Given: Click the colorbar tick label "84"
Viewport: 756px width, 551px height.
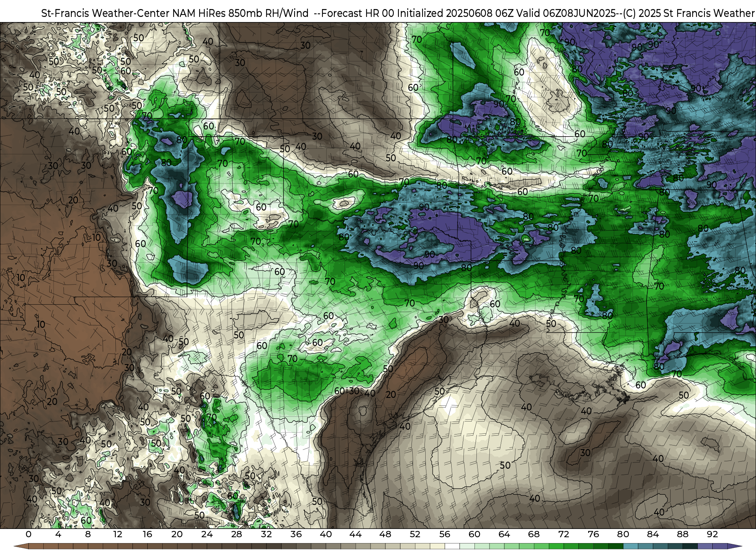Looking at the screenshot, I should (x=653, y=534).
